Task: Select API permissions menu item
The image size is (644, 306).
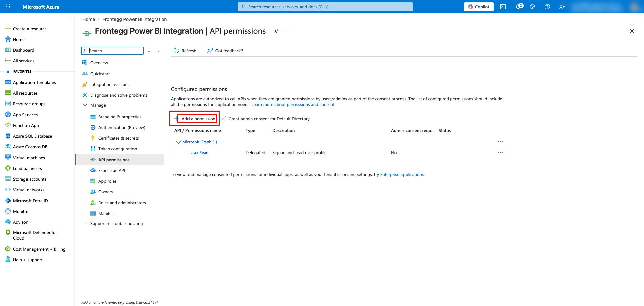Action: coord(120,160)
